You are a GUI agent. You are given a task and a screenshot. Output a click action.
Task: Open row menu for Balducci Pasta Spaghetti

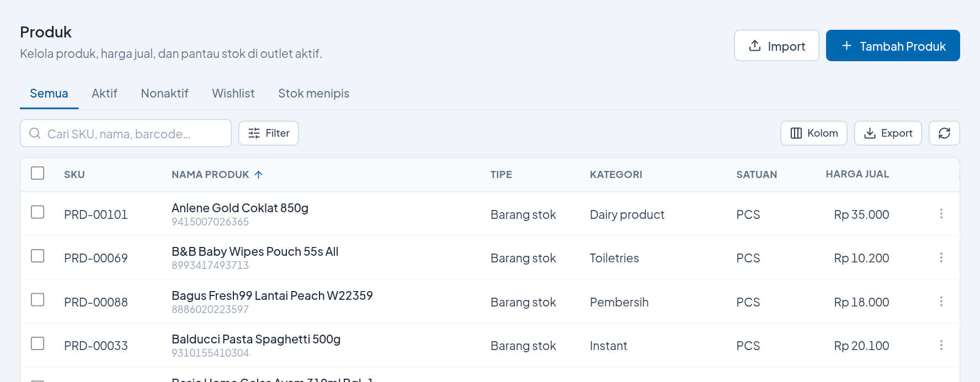point(941,345)
